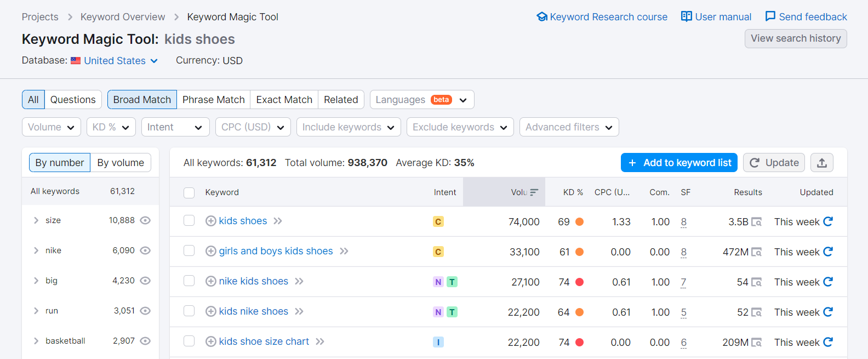This screenshot has width=868, height=359.
Task: Open SERP results icon for 'nike kids shoes'
Action: [x=756, y=282]
